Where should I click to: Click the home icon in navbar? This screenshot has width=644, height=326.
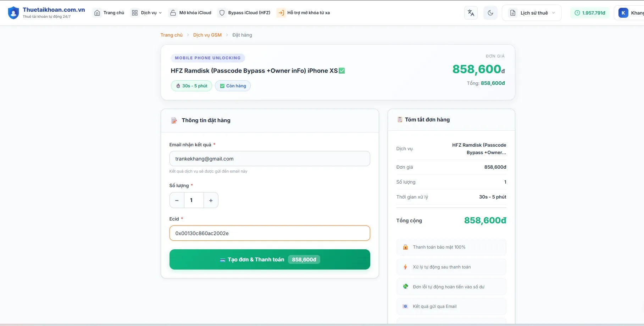pyautogui.click(x=97, y=13)
